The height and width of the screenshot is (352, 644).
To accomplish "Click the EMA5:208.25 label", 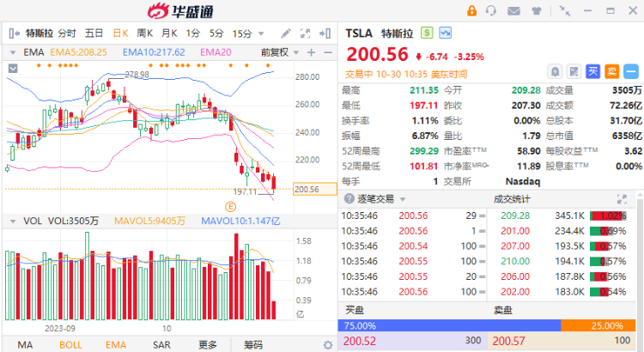I will click(x=78, y=52).
